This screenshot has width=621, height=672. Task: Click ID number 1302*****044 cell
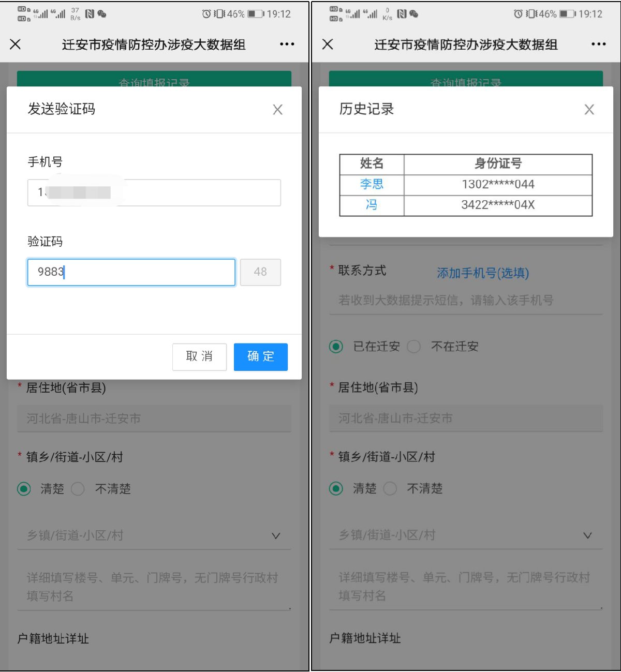pos(498,184)
